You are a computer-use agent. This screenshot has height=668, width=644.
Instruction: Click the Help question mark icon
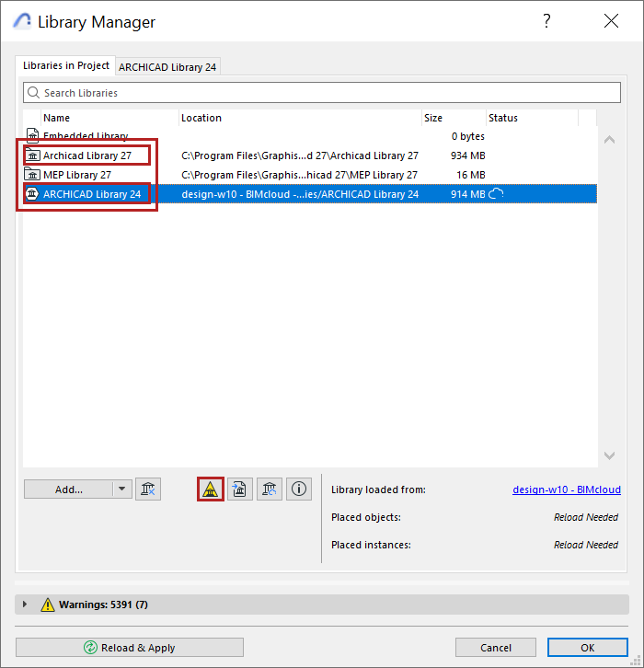coord(546,21)
